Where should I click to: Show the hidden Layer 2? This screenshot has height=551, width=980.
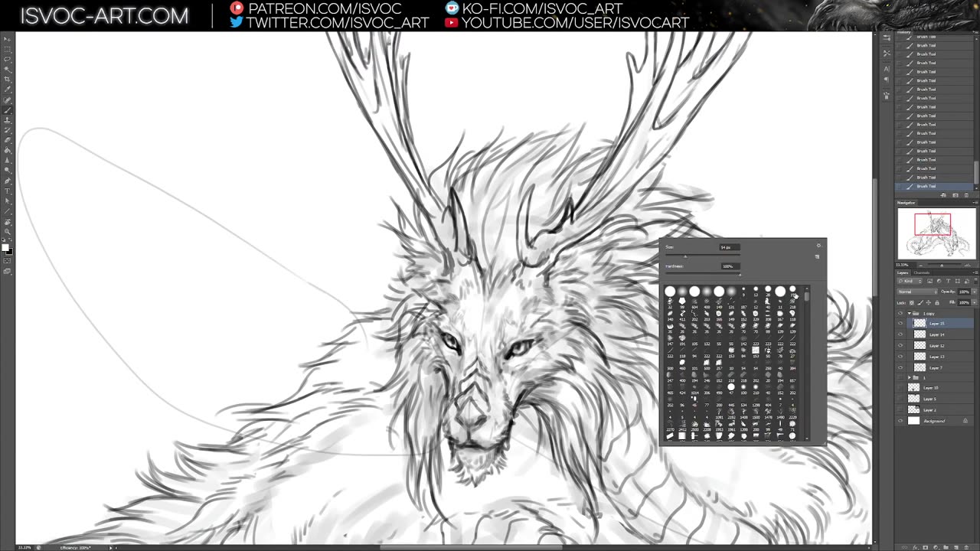point(900,410)
